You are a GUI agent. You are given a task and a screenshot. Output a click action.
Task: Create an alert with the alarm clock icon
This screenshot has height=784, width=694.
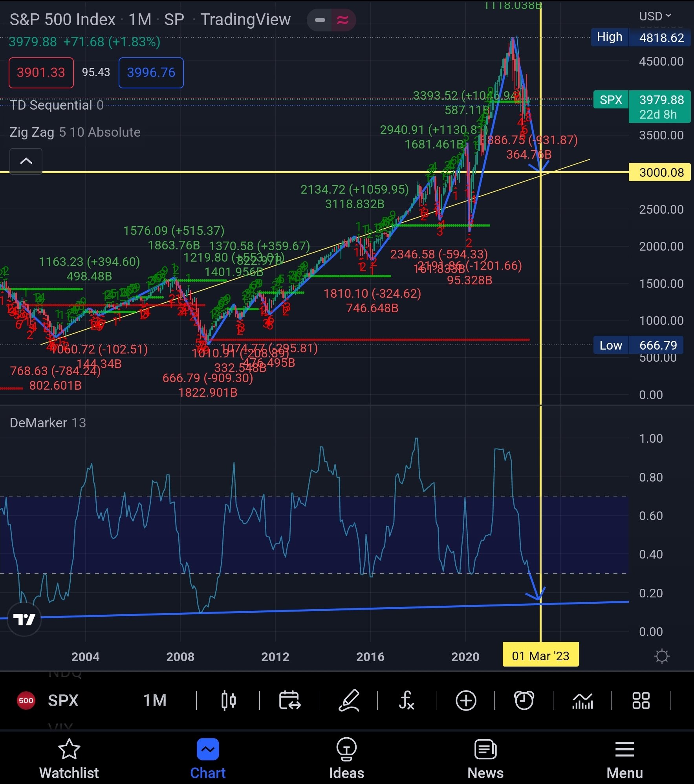coord(525,701)
